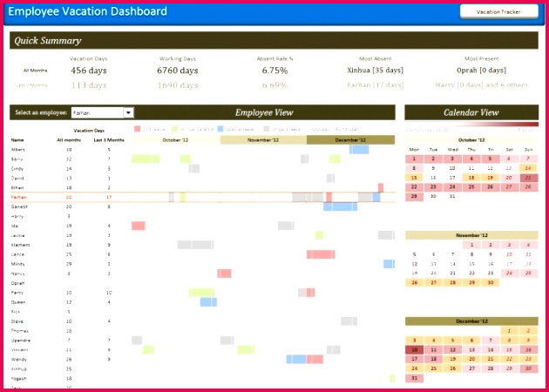Click Xinhua [35 days] most absent value
The height and width of the screenshot is (392, 549).
(376, 71)
